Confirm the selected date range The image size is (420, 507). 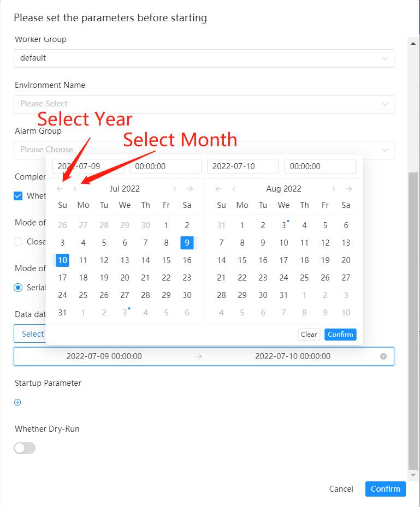340,335
